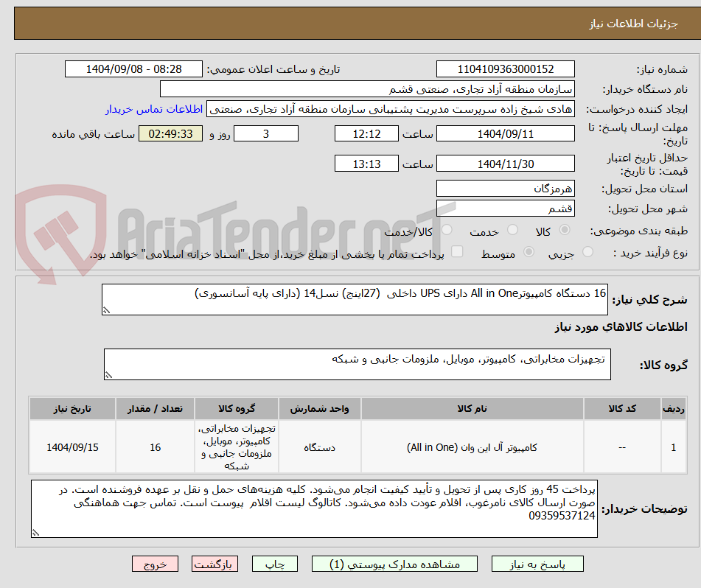Click cell کامپیوتر آل این وان (All in One)
This screenshot has height=588, width=701.
coord(472,447)
